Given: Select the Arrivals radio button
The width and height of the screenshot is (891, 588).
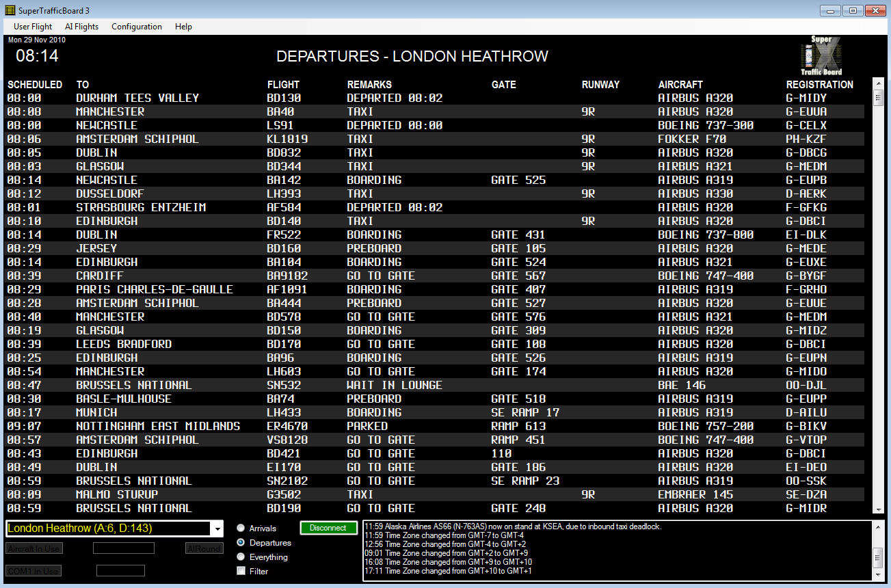Looking at the screenshot, I should (241, 528).
